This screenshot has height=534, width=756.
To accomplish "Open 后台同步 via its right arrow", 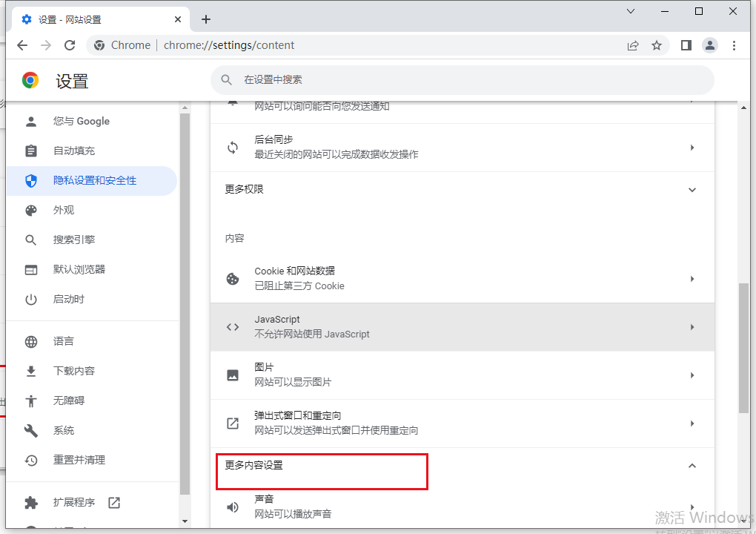I will click(x=692, y=148).
